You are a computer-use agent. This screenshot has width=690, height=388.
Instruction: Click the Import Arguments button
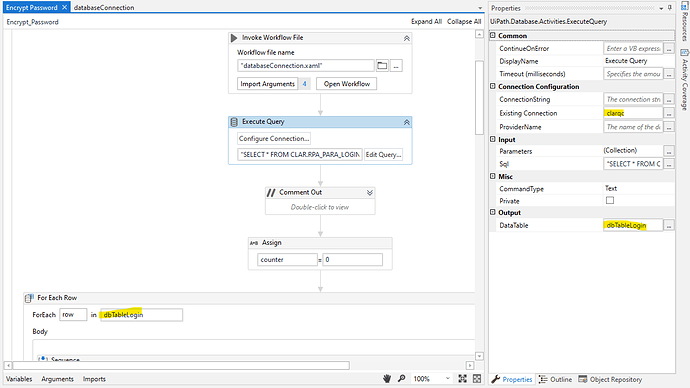pyautogui.click(x=268, y=84)
